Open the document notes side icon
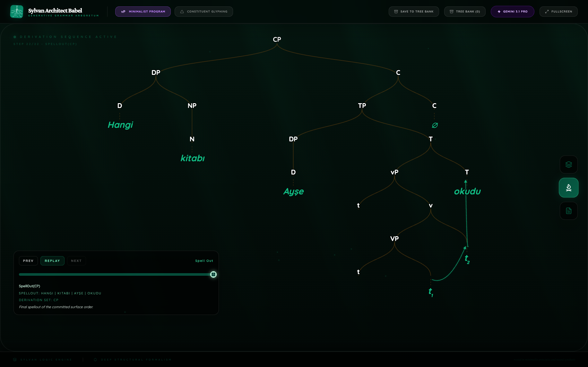 pos(568,211)
